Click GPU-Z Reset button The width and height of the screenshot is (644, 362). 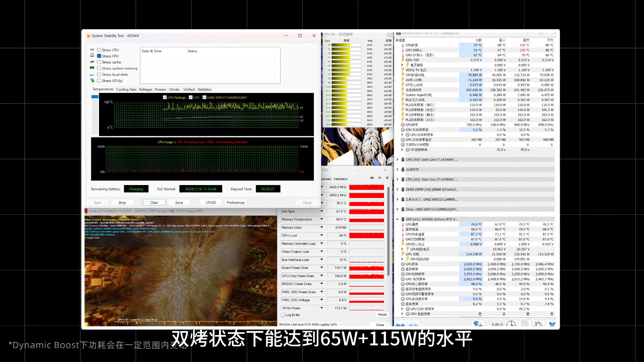coord(382,315)
